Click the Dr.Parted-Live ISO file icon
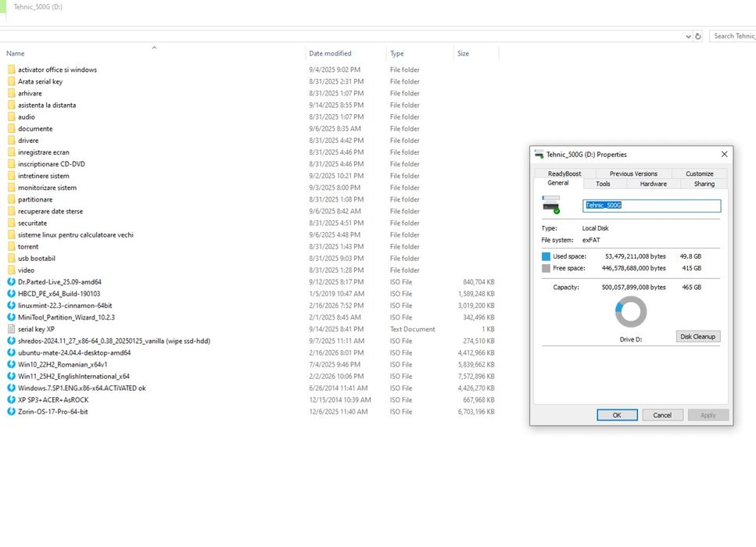Image resolution: width=756 pixels, height=547 pixels. (x=11, y=282)
